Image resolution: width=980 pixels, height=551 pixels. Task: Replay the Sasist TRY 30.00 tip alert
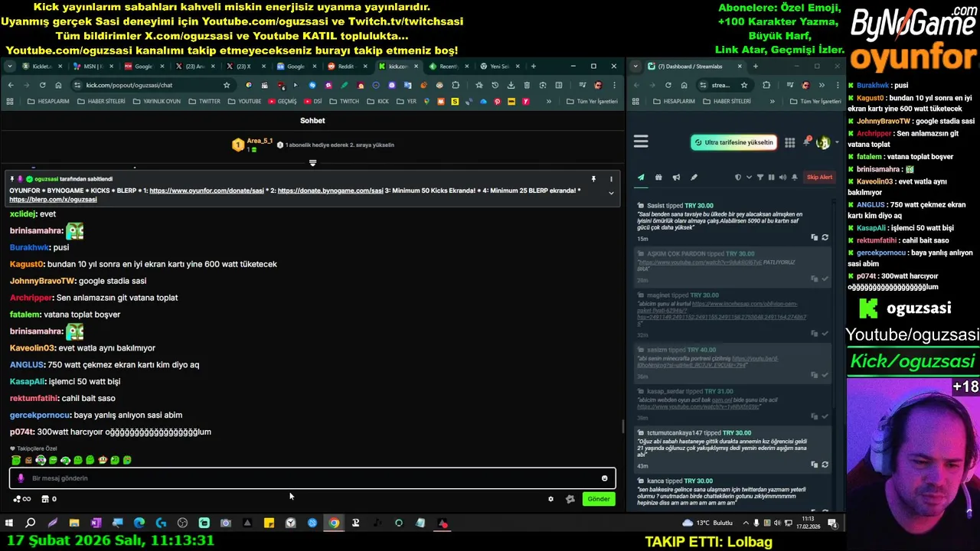pyautogui.click(x=825, y=237)
